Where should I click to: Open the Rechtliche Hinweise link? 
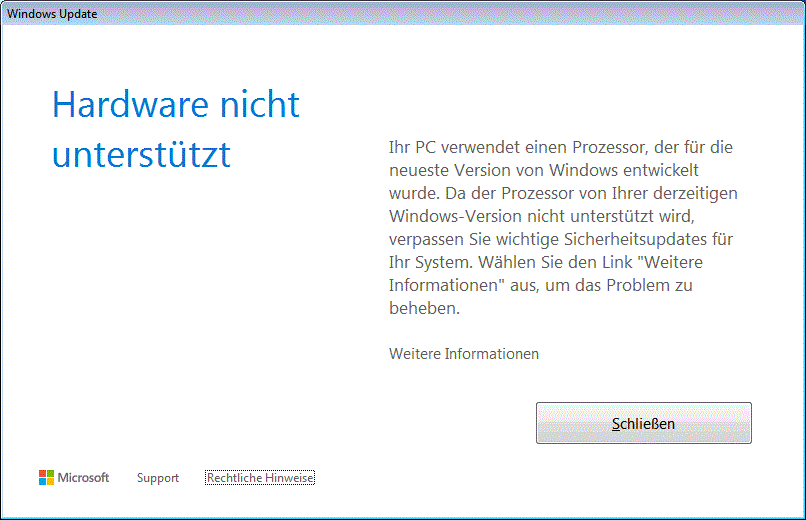coord(260,478)
